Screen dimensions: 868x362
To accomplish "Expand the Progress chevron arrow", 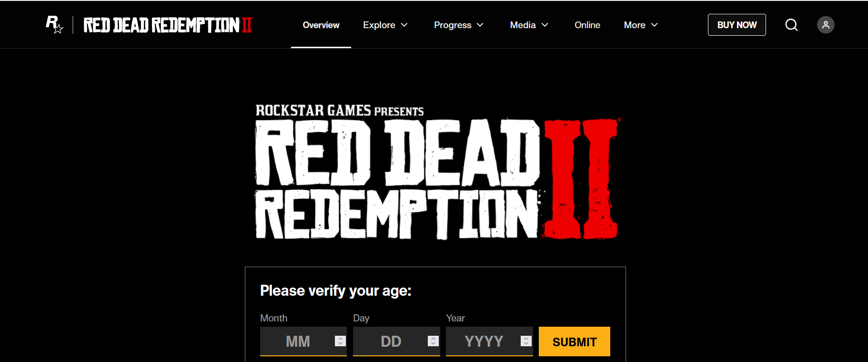I will (480, 25).
